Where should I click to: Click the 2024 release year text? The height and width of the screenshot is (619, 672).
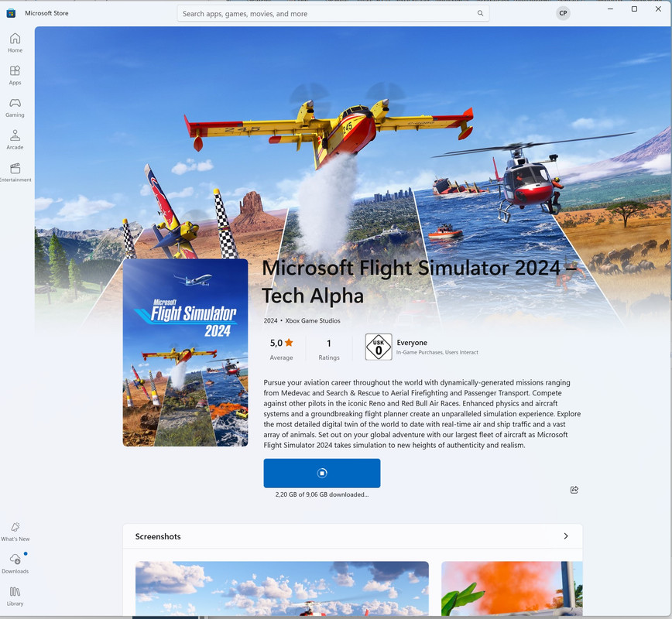[270, 320]
